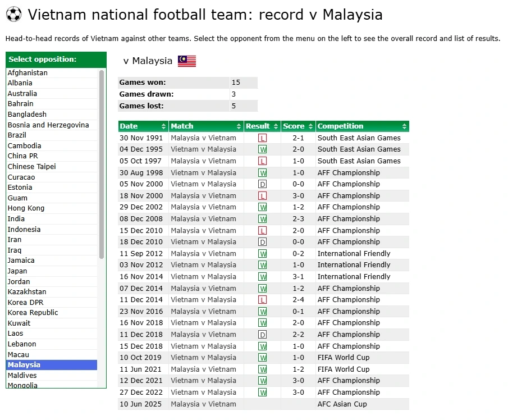Select Lebanon in the opposition list

52,344
